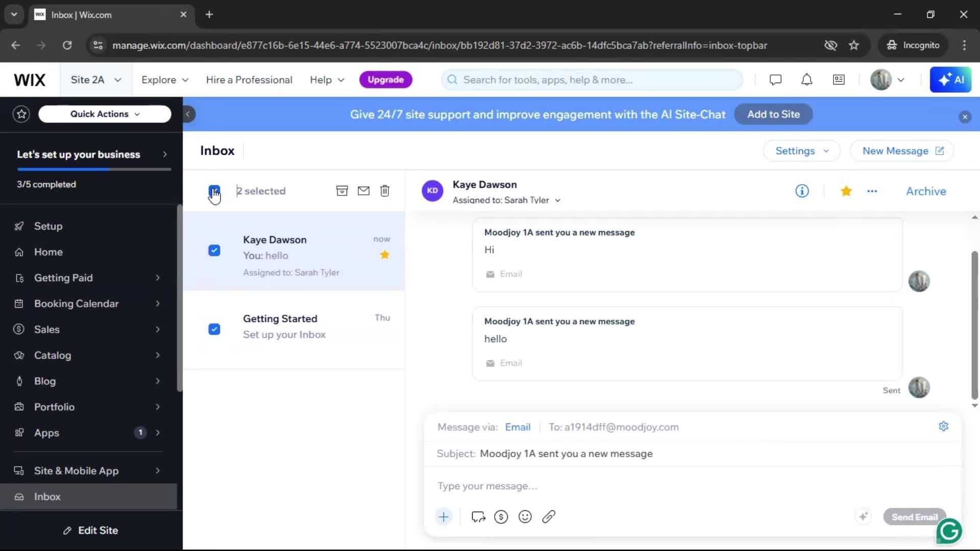Toggle star in Kaye Dawson conversation header
Viewport: 980px width, 551px height.
coord(846,191)
